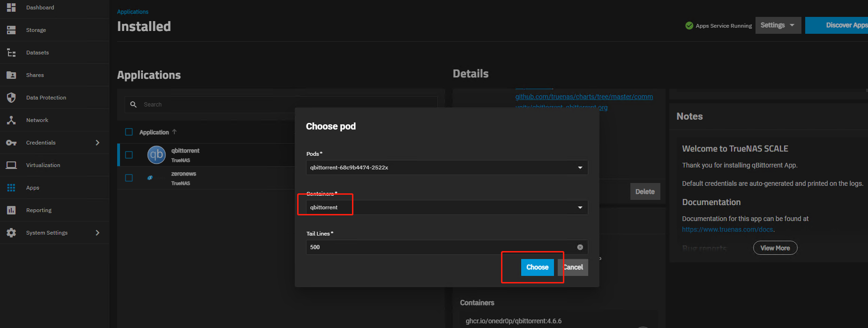Image resolution: width=868 pixels, height=328 pixels.
Task: Click the Credentials key icon
Action: tap(11, 143)
